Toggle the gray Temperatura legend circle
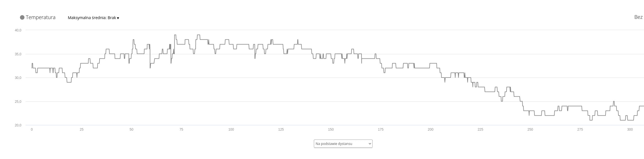This screenshot has width=644, height=159. (x=22, y=17)
